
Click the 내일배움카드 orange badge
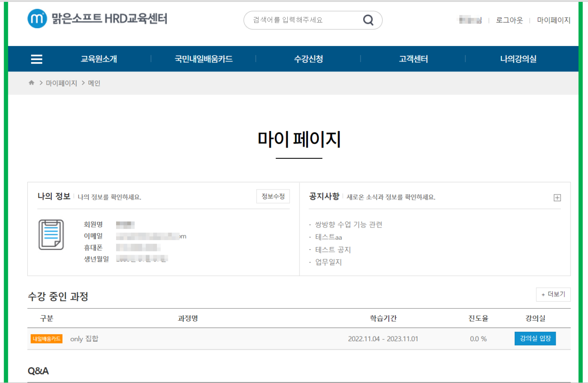coord(47,339)
